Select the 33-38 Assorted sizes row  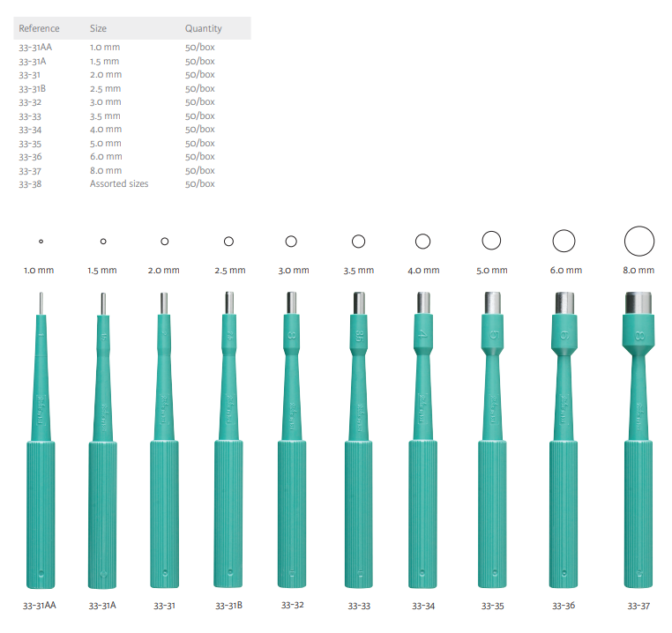(x=118, y=183)
